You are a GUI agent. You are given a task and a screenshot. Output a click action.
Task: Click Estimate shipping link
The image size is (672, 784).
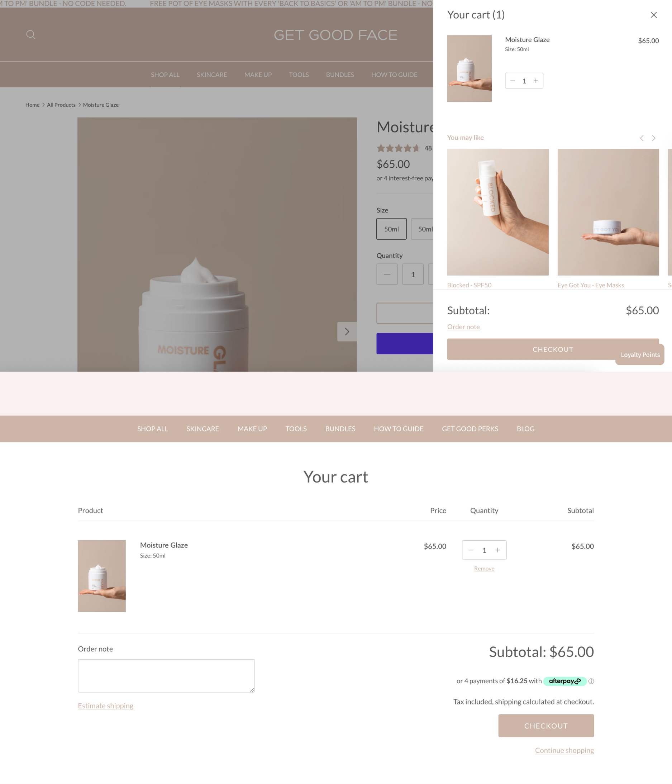(x=106, y=706)
